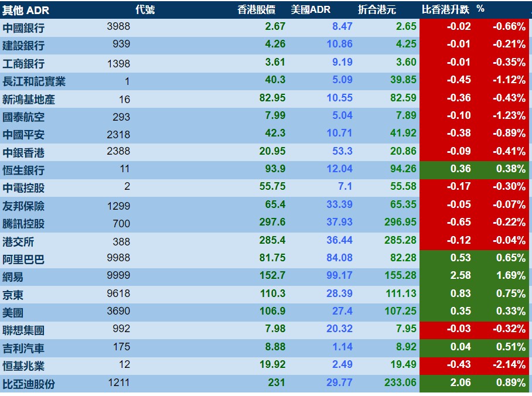The image size is (532, 396).
Task: Click 美團 converted HKD value 107.25
Action: pos(400,311)
